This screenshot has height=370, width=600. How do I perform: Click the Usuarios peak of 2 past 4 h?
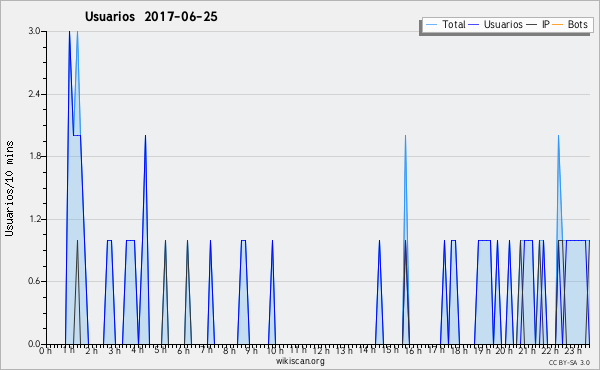pos(145,135)
